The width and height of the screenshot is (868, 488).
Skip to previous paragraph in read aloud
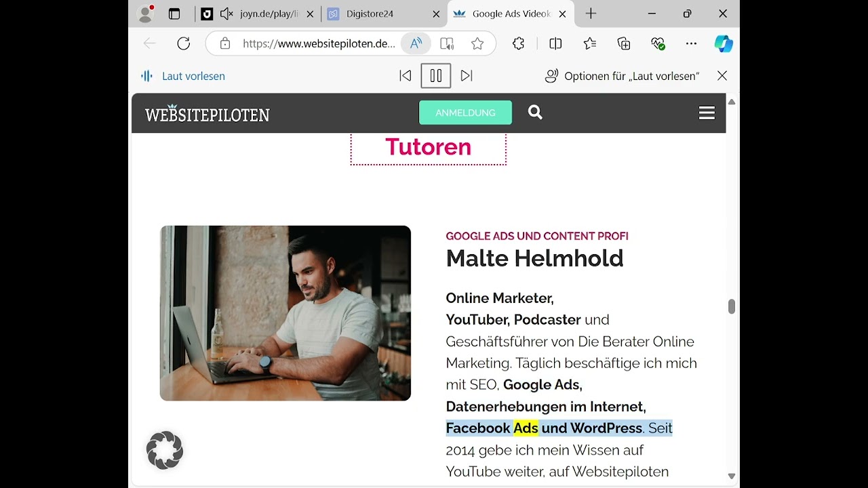(406, 76)
